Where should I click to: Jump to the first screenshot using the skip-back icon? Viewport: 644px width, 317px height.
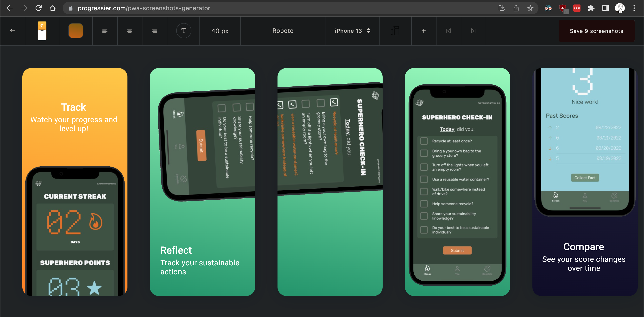tap(449, 31)
